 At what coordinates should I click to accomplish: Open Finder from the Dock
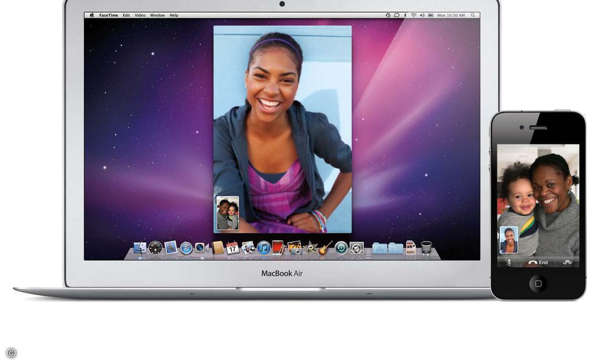140,247
